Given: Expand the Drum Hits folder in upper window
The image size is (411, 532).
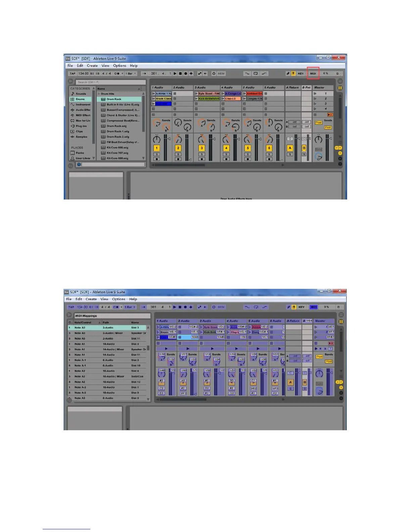Looking at the screenshot, I should pyautogui.click(x=99, y=94).
